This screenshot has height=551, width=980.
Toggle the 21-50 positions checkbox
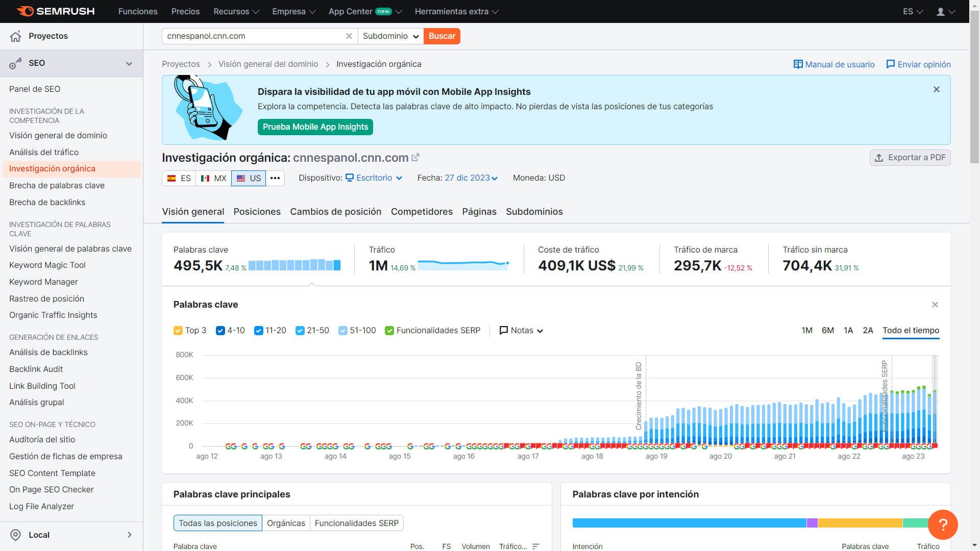[300, 331]
